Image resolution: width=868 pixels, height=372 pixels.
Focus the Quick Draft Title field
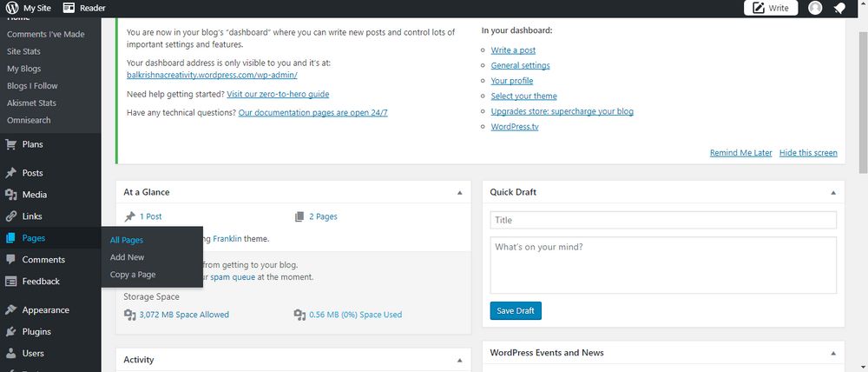(x=663, y=220)
